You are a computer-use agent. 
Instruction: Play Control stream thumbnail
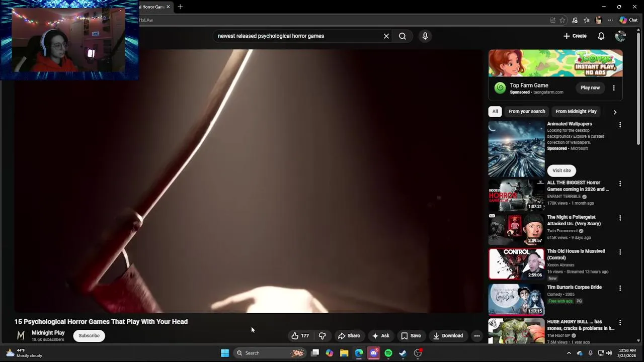point(516,263)
